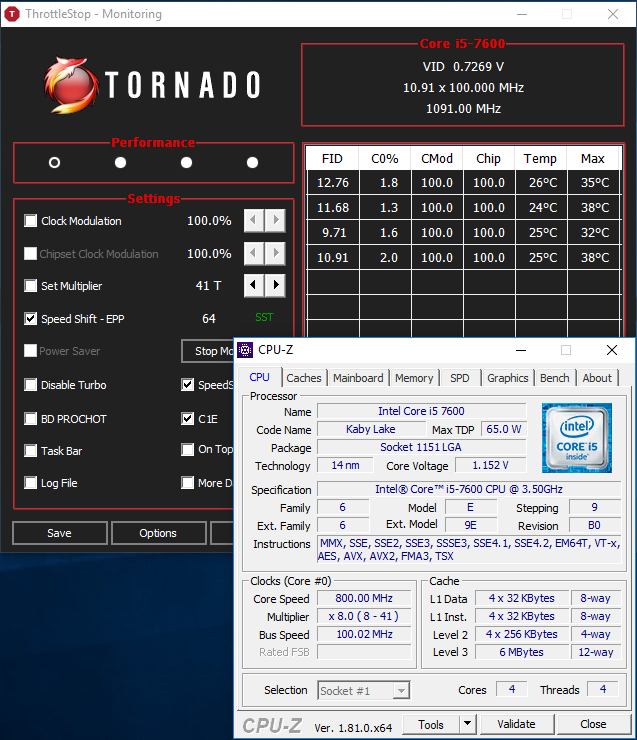The height and width of the screenshot is (740, 637).
Task: Open the Caches tab
Action: click(x=304, y=378)
